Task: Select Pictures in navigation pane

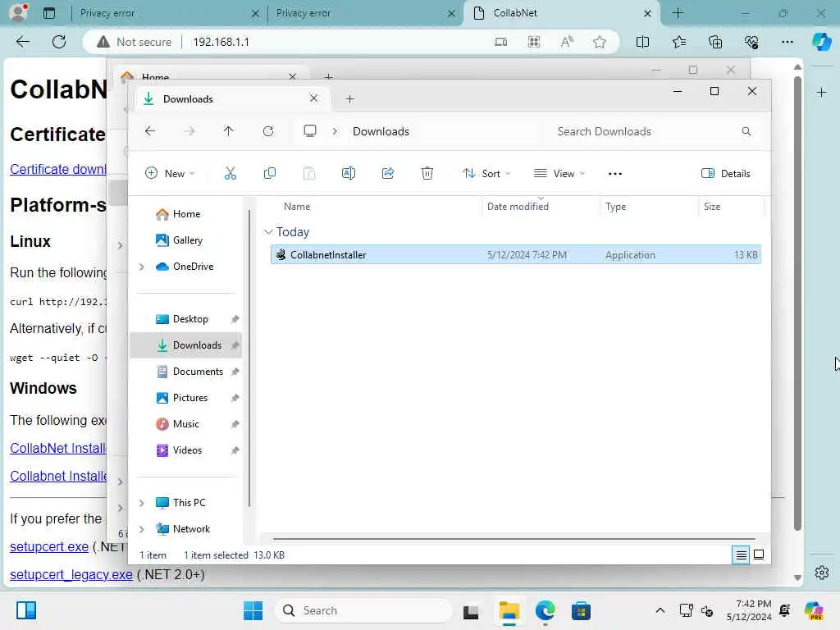Action: [x=185, y=398]
